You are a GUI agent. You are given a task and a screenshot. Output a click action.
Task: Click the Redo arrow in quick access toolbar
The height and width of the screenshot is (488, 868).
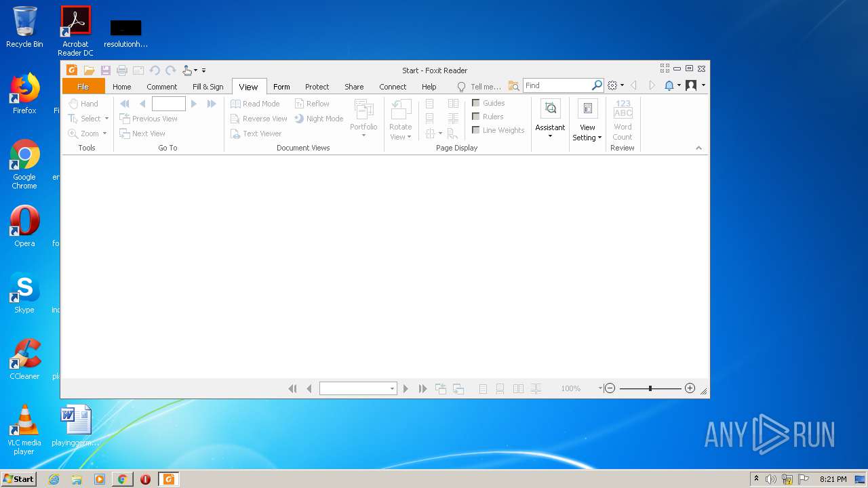pyautogui.click(x=171, y=70)
